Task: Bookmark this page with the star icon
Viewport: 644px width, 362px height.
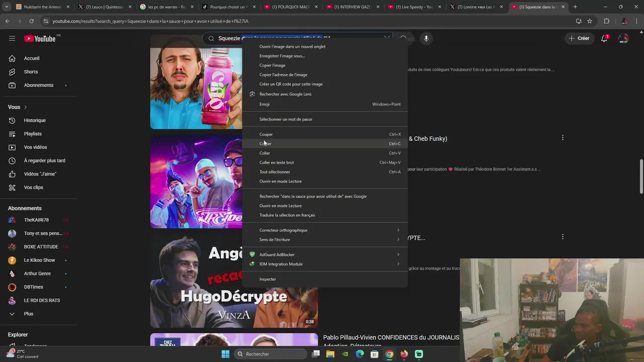Action: click(x=590, y=21)
